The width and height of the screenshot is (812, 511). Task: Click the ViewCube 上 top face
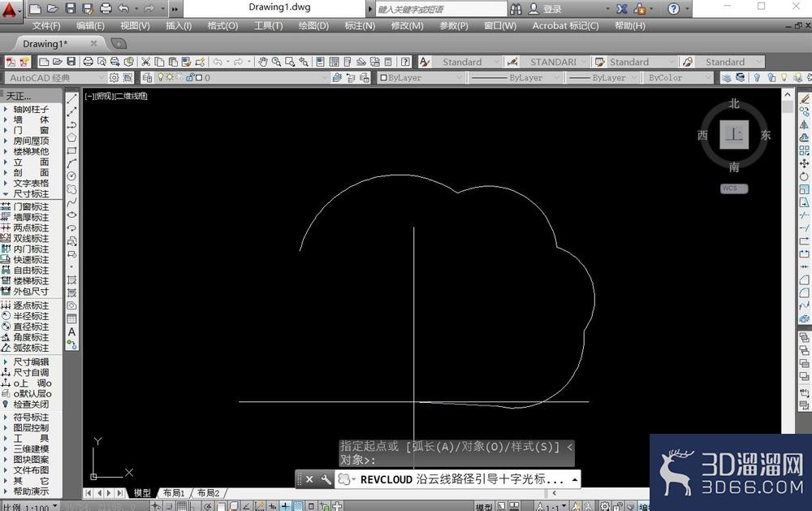click(x=734, y=135)
